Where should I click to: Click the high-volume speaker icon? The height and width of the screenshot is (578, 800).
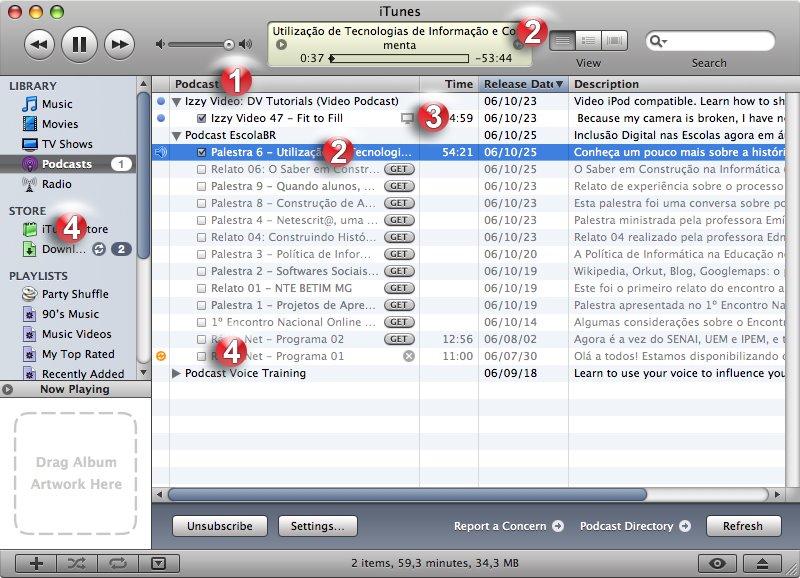click(246, 44)
